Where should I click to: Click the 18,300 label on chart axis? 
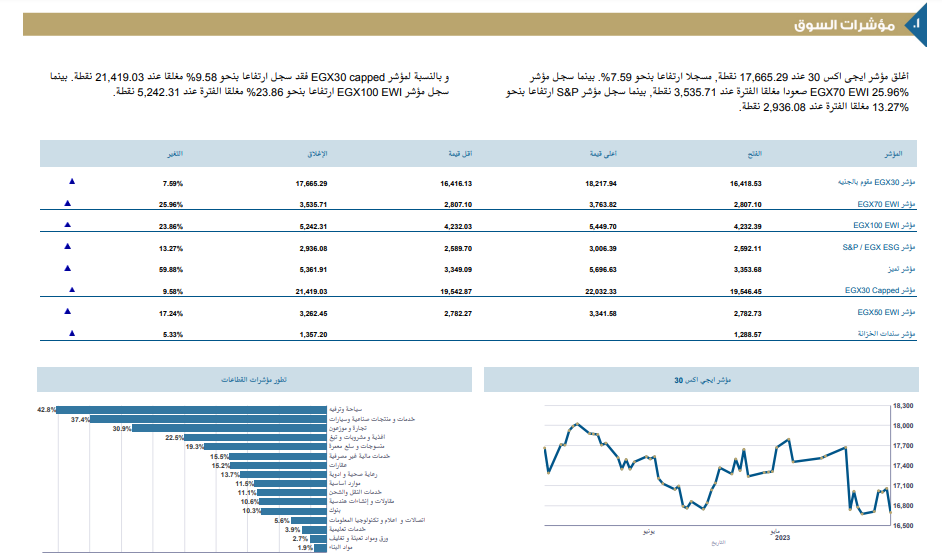pyautogui.click(x=902, y=406)
